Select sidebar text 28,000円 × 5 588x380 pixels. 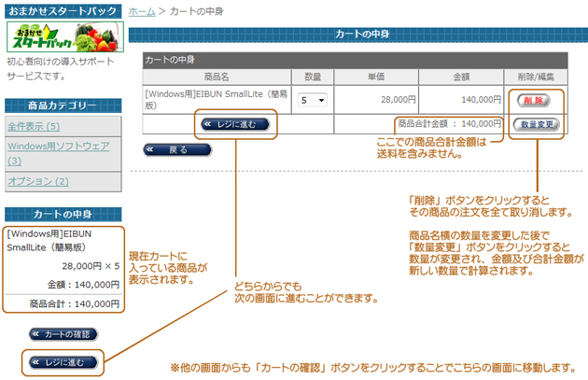[91, 266]
